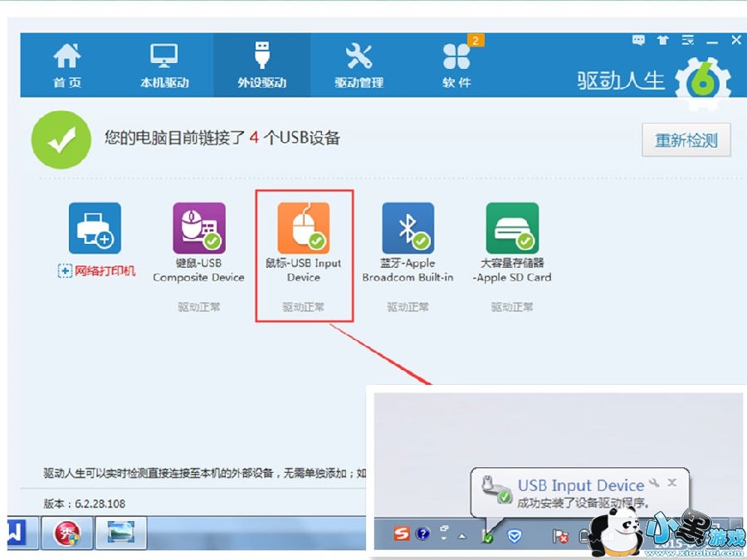Viewport: 747px width, 560px height.
Task: Open the 本机驱动 tab
Action: tap(164, 66)
